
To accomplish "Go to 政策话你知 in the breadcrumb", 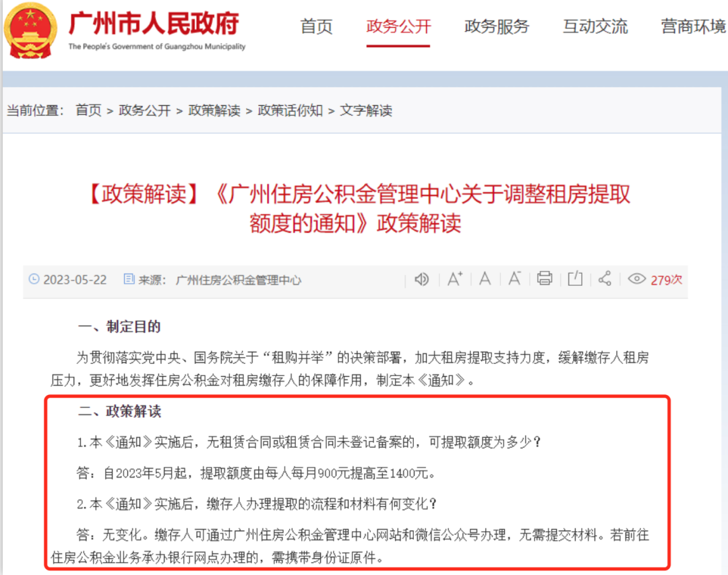I will 290,111.
